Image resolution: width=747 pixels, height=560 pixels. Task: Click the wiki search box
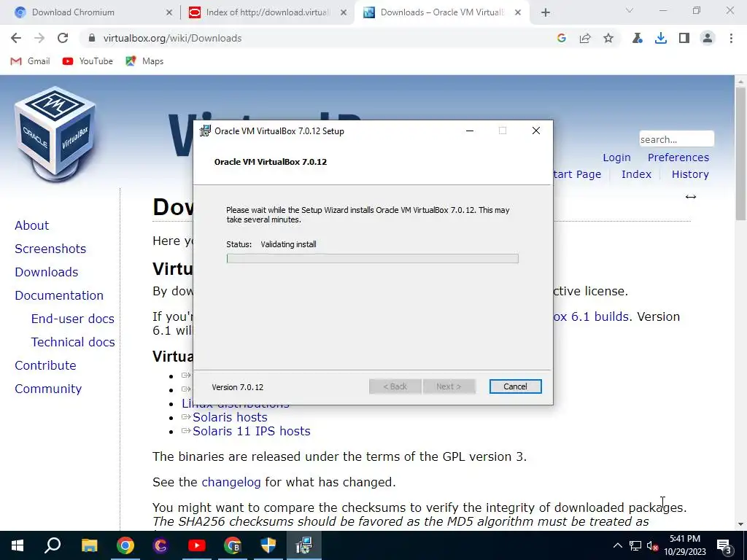tap(676, 139)
